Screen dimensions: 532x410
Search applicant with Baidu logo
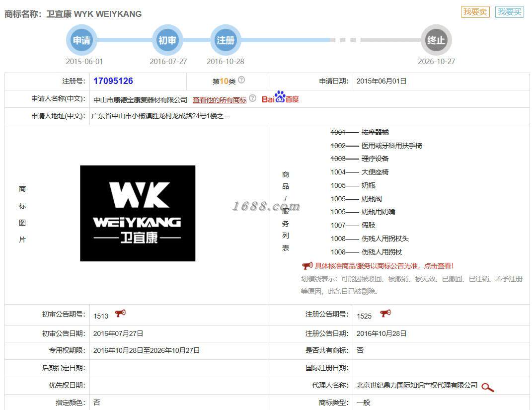tap(280, 97)
